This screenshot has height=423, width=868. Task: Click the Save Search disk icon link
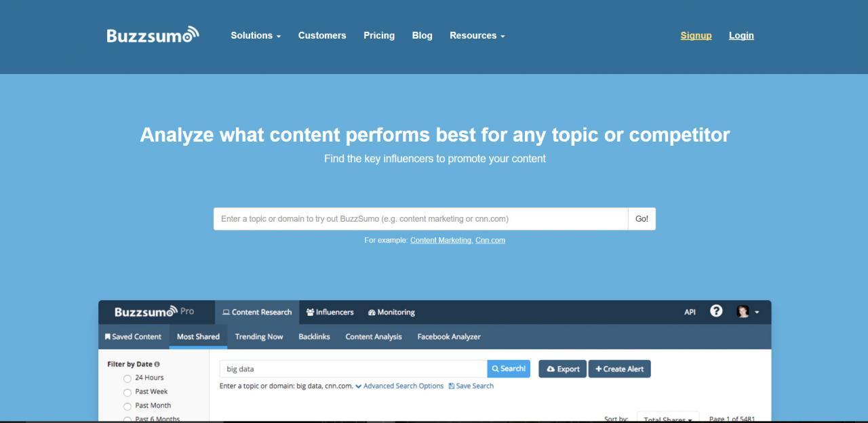coord(471,386)
